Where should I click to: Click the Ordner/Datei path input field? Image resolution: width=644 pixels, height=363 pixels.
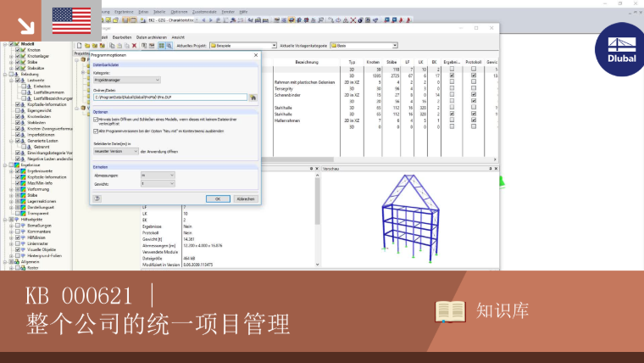170,98
